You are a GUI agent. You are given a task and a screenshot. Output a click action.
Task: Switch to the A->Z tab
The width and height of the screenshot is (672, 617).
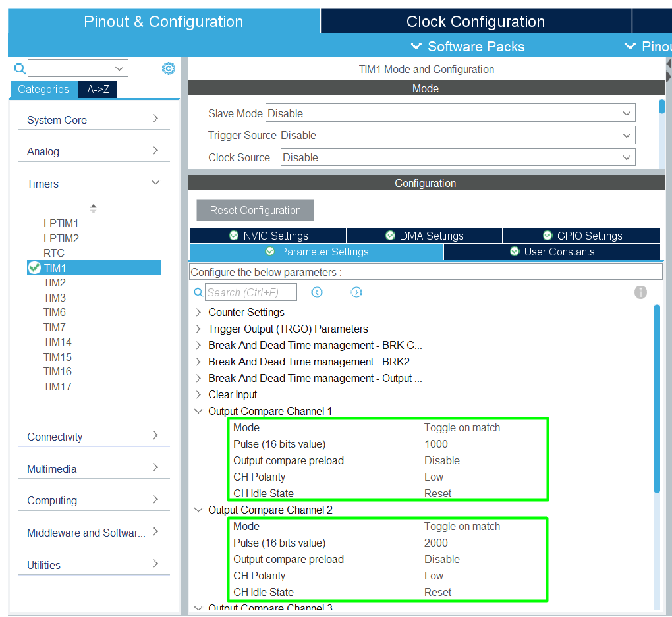click(x=98, y=90)
